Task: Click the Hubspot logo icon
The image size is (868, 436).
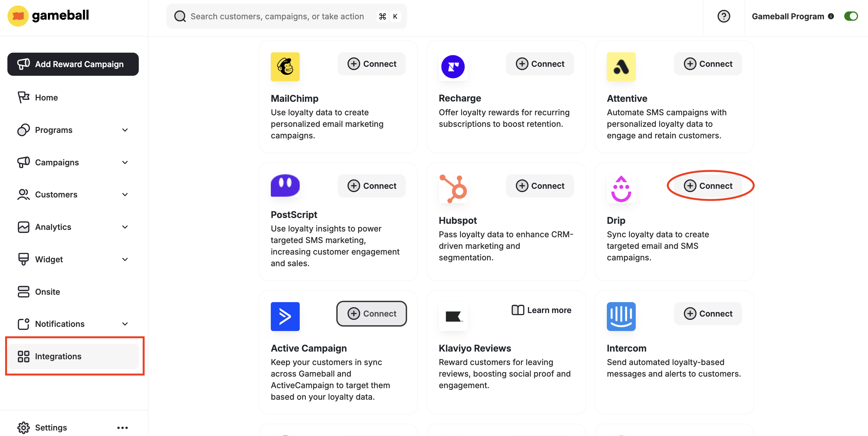Action: click(x=453, y=188)
